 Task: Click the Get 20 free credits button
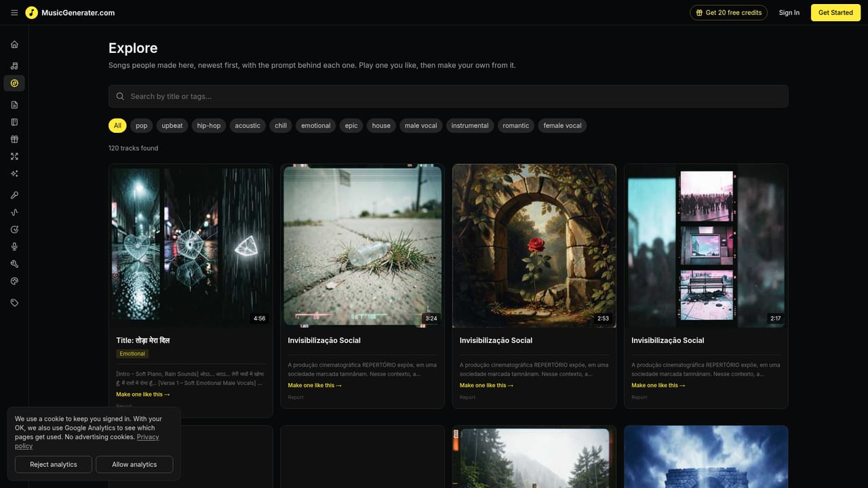pyautogui.click(x=728, y=12)
